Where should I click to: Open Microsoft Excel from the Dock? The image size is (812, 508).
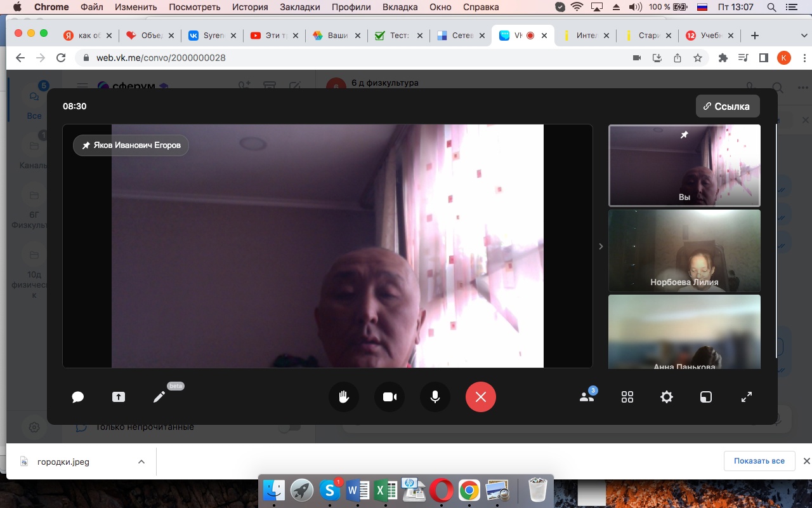point(386,490)
